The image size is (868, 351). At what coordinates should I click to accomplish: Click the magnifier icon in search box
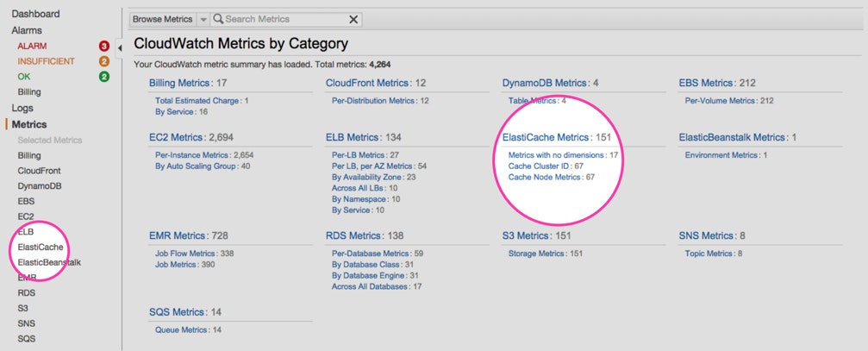click(x=218, y=19)
